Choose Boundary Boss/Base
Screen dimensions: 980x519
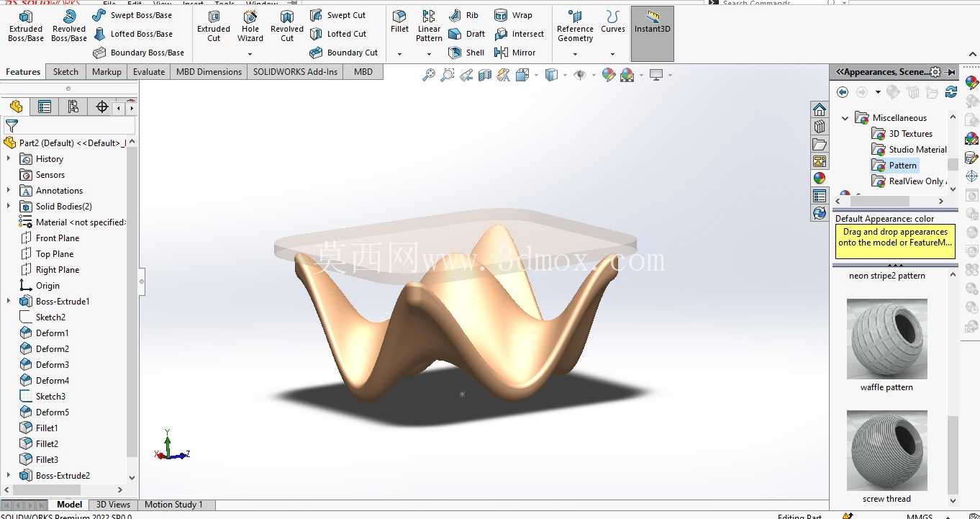pos(139,53)
